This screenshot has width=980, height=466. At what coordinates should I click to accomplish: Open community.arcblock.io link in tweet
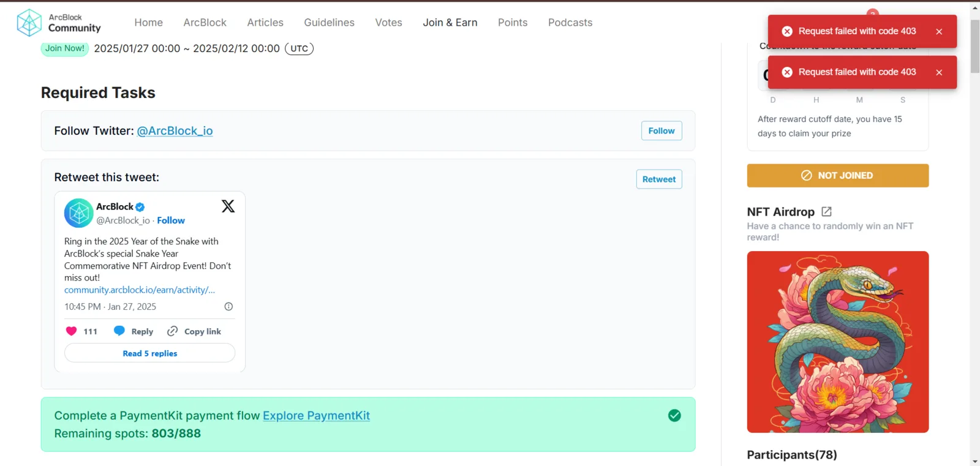click(x=140, y=290)
